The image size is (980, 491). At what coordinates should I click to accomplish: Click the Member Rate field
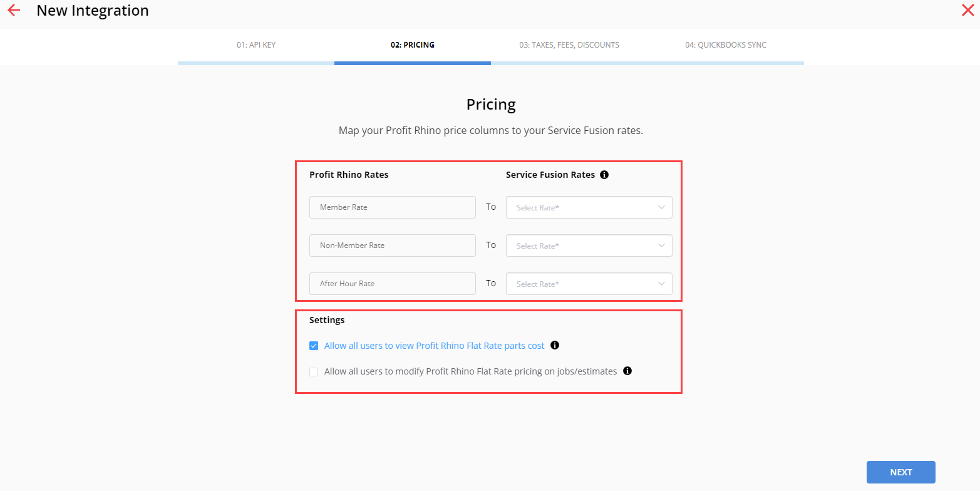tap(393, 207)
